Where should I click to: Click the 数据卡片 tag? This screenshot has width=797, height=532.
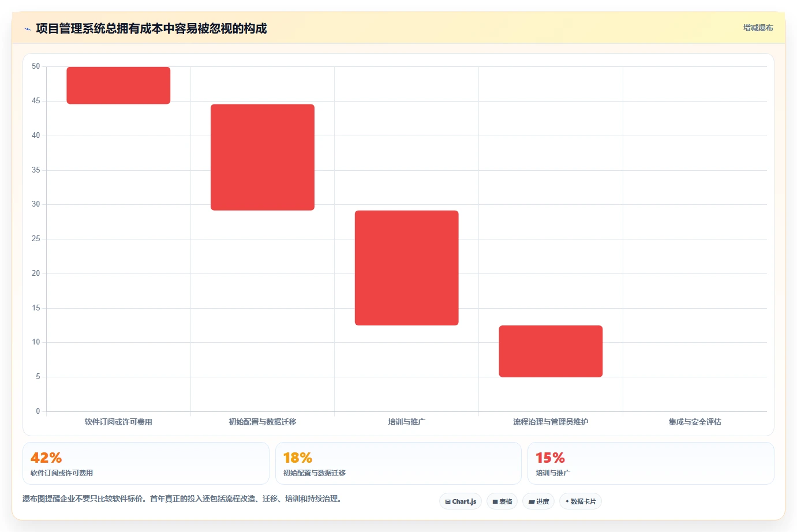(581, 501)
